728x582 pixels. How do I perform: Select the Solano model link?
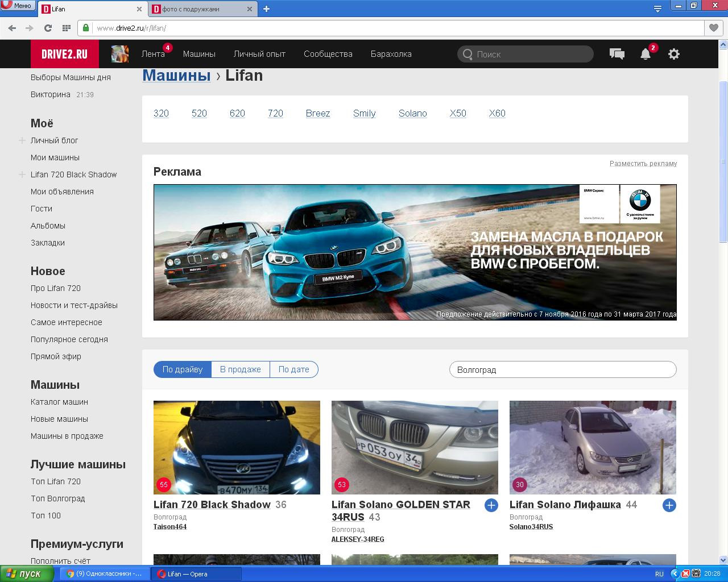coord(413,113)
